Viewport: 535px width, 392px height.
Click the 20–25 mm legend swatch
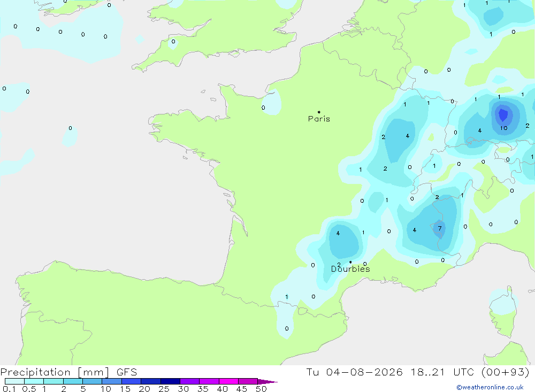point(151,381)
